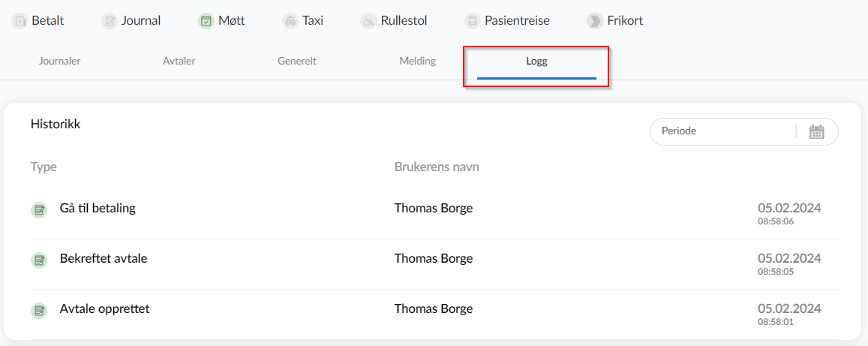This screenshot has width=868, height=346.
Task: Open the Generelt tab
Action: click(297, 61)
